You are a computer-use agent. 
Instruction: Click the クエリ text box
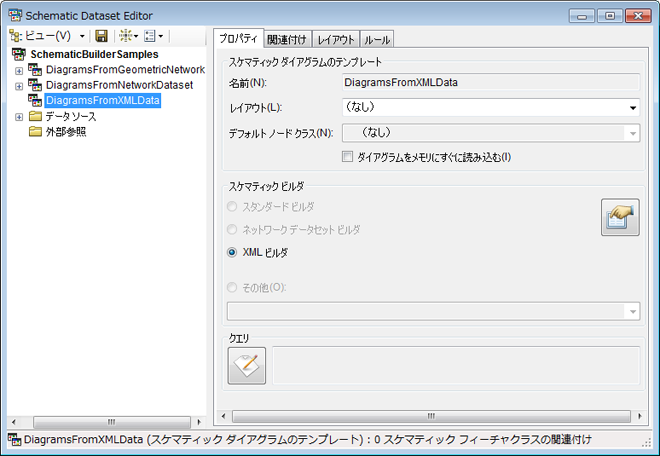coord(456,365)
